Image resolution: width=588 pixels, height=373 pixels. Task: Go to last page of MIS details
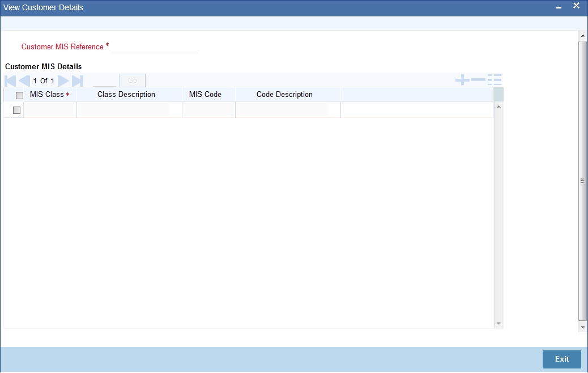[77, 80]
